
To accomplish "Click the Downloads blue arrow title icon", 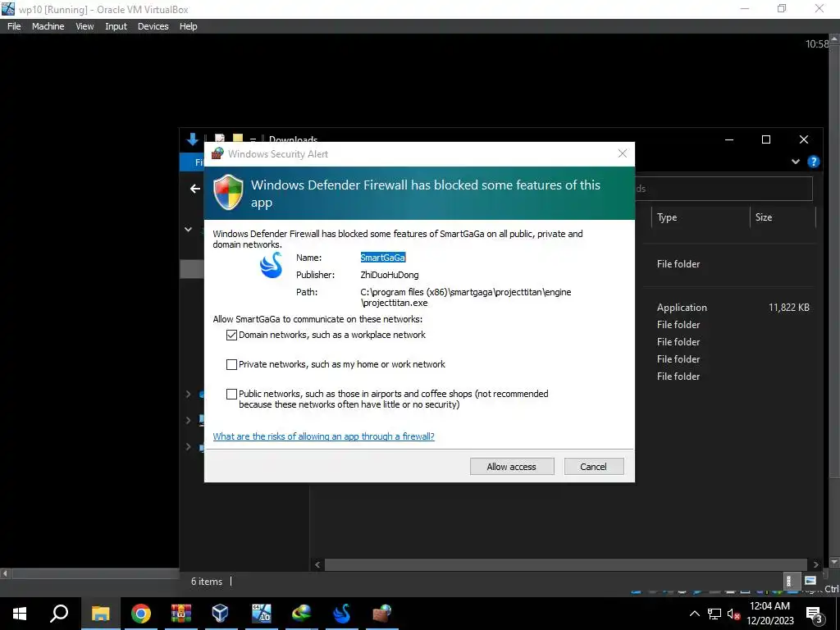I will pyautogui.click(x=192, y=139).
